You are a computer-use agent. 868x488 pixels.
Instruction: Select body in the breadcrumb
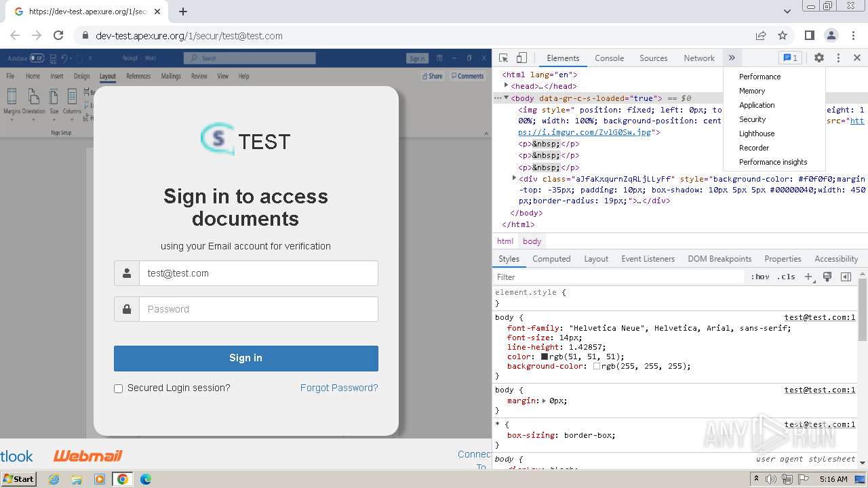(x=532, y=241)
